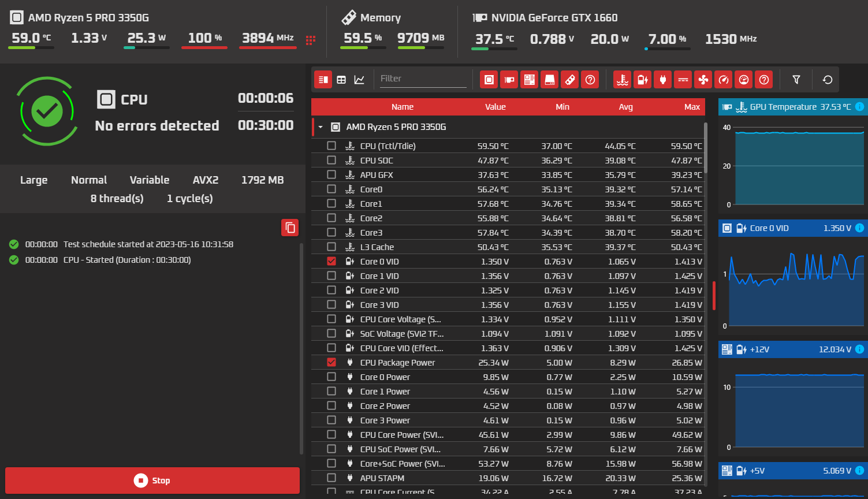Image resolution: width=868 pixels, height=499 pixels.
Task: Open info for the +12V graph
Action: pyautogui.click(x=859, y=349)
